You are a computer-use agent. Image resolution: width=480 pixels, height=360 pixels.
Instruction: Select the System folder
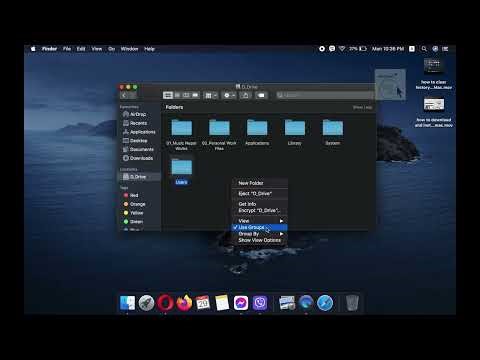tap(333, 133)
